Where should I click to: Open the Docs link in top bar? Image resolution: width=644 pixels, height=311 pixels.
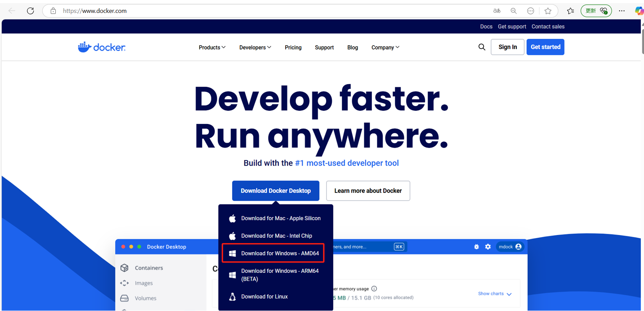pyautogui.click(x=486, y=27)
